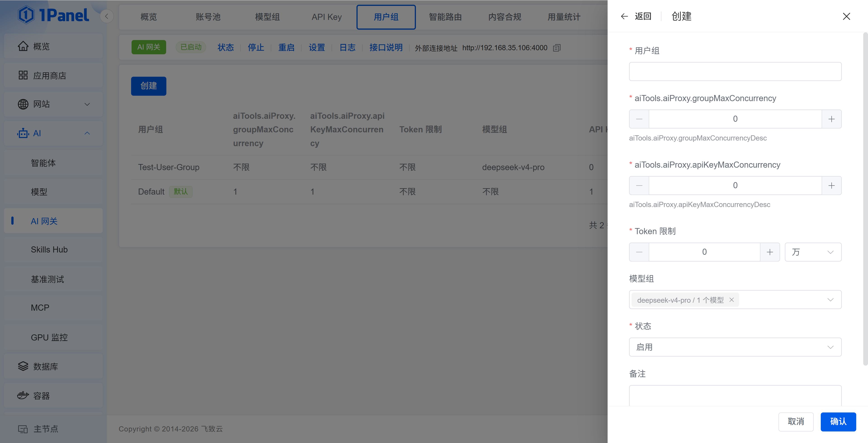
Task: Open 容器 in the sidebar
Action: (53, 395)
